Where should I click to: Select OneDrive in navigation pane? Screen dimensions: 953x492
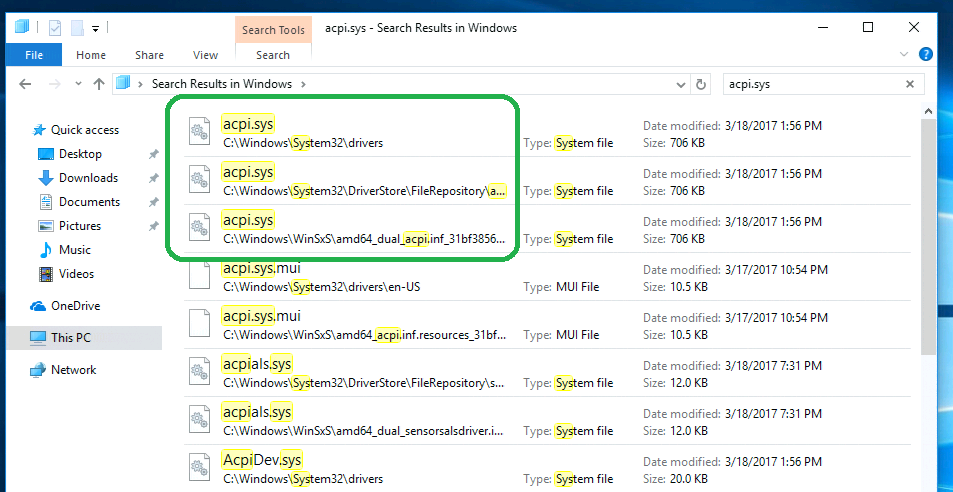[x=75, y=306]
